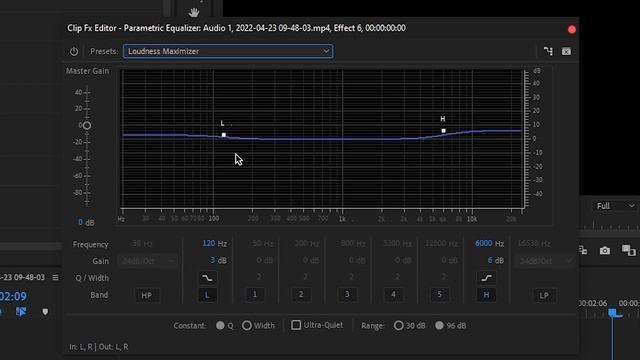Click the 02:09 timecode display
The image size is (640, 360).
pos(13,296)
